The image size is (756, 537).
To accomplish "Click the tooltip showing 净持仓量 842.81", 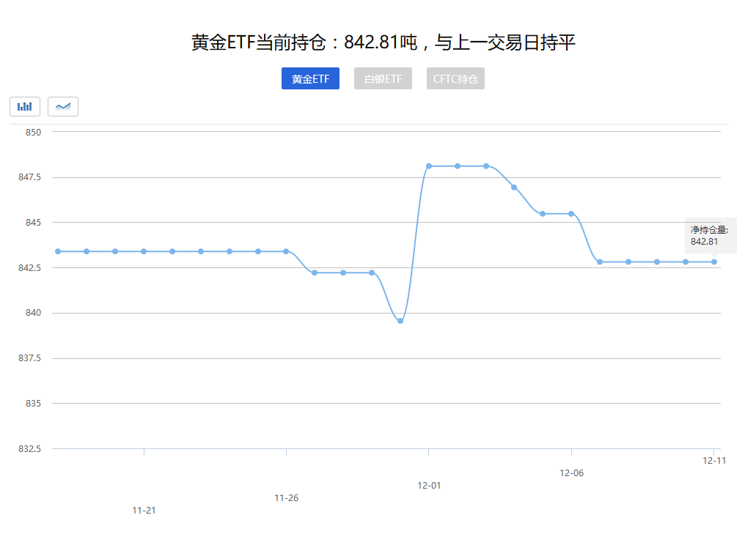I will 711,233.
